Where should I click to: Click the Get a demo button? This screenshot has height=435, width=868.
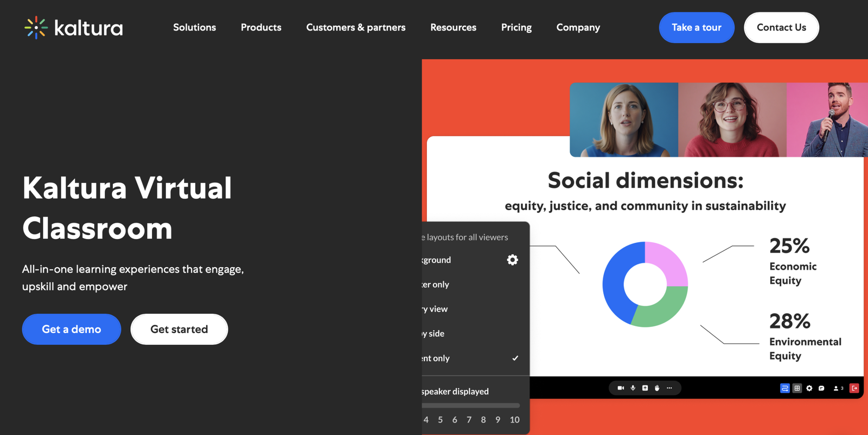(72, 329)
